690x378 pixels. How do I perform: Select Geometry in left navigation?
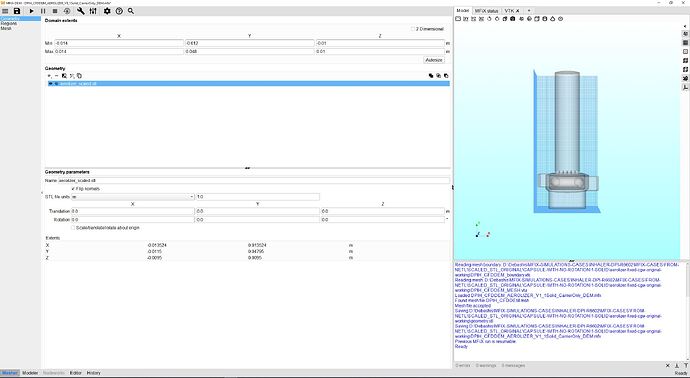pos(20,18)
